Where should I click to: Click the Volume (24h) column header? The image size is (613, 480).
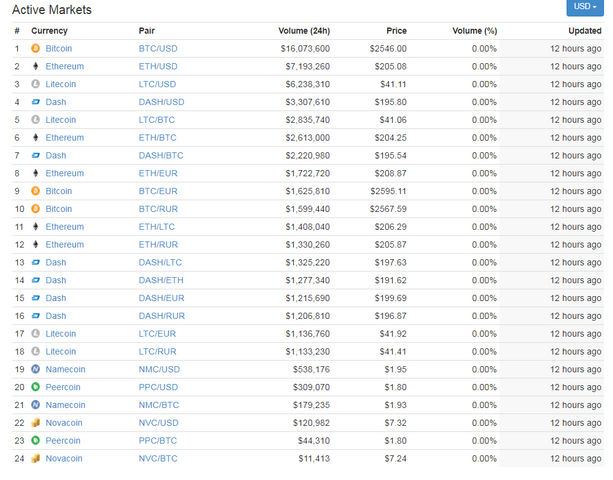point(304,30)
